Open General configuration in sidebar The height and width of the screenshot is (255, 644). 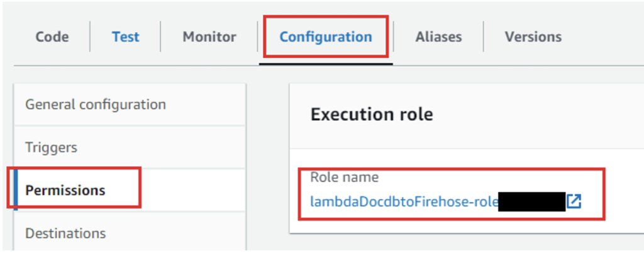96,105
